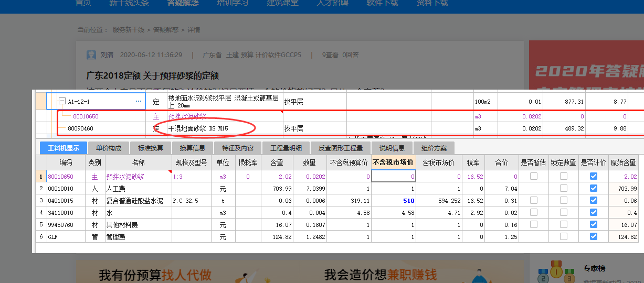644x283 pixels.
Task: Uncheck 是否计价 for 水 row
Action: (594, 213)
